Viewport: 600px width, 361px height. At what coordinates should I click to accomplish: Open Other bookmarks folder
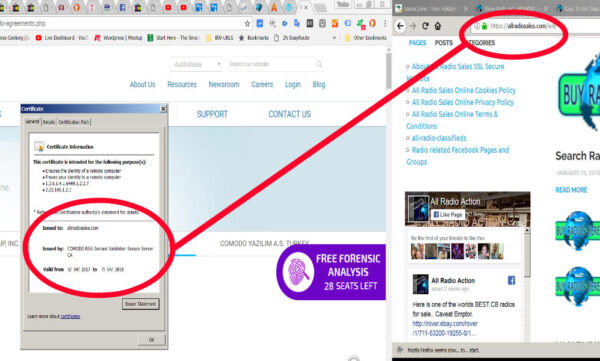[x=365, y=38]
